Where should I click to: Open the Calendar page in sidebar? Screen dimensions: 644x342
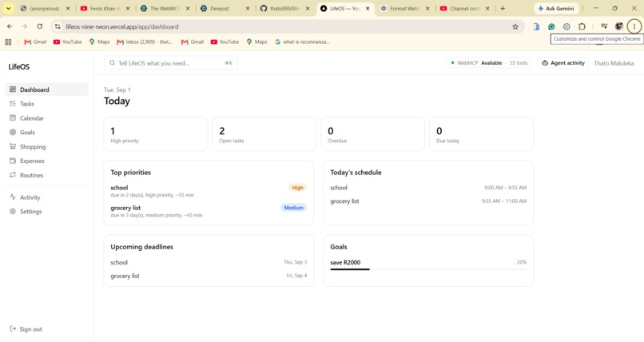(x=46, y=118)
